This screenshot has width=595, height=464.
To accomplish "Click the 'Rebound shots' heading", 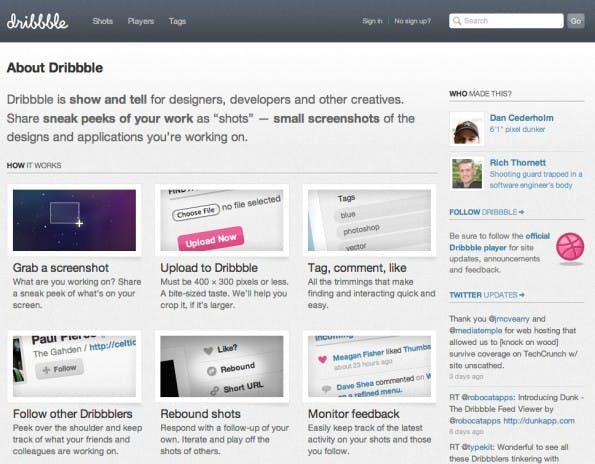I will coord(200,414).
